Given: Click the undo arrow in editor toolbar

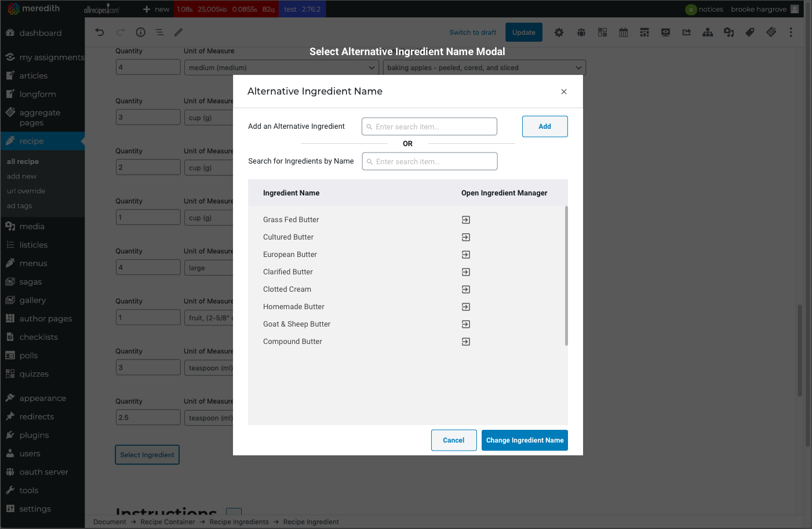Looking at the screenshot, I should [100, 32].
